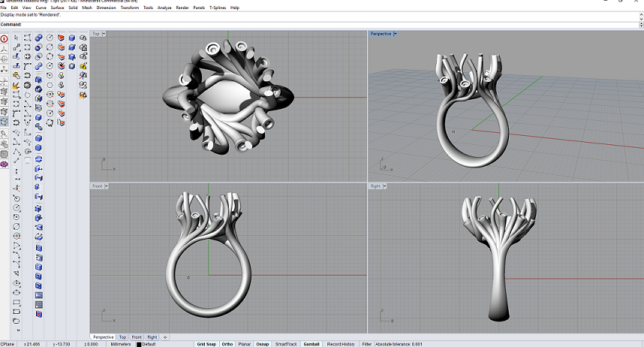Image resolution: width=644 pixels, height=347 pixels.
Task: Toggle Osnap in the status bar
Action: tap(263, 344)
